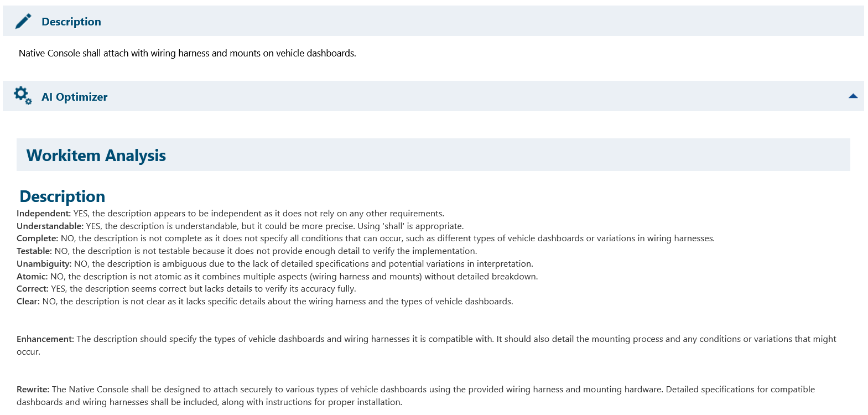868x415 pixels.
Task: Click the Rewrite label
Action: pyautogui.click(x=33, y=390)
